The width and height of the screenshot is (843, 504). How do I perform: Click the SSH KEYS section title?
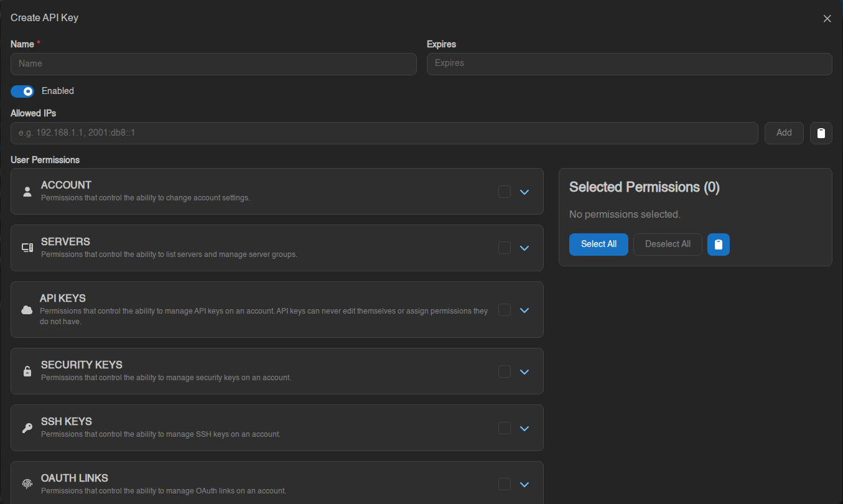[66, 422]
